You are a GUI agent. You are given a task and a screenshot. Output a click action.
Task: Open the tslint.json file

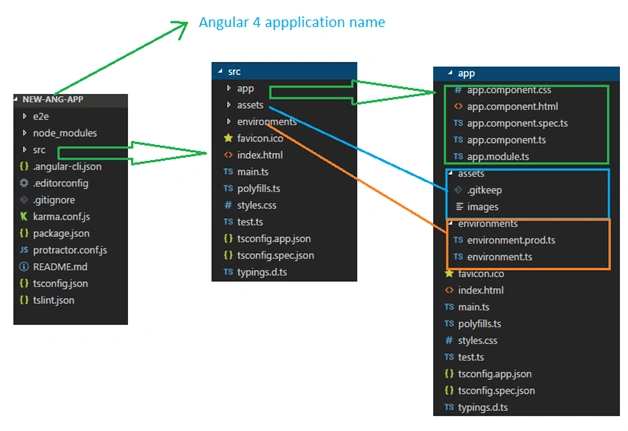53,300
